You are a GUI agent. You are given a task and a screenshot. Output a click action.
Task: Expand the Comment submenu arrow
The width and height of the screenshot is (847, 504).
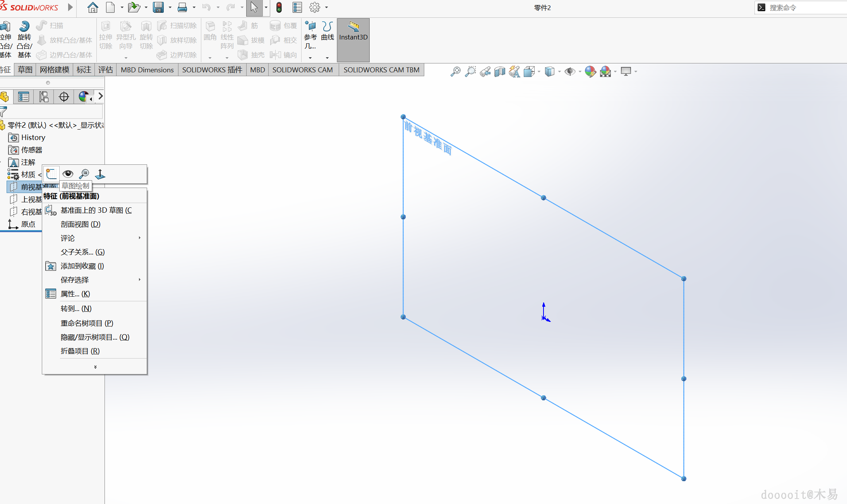point(140,238)
